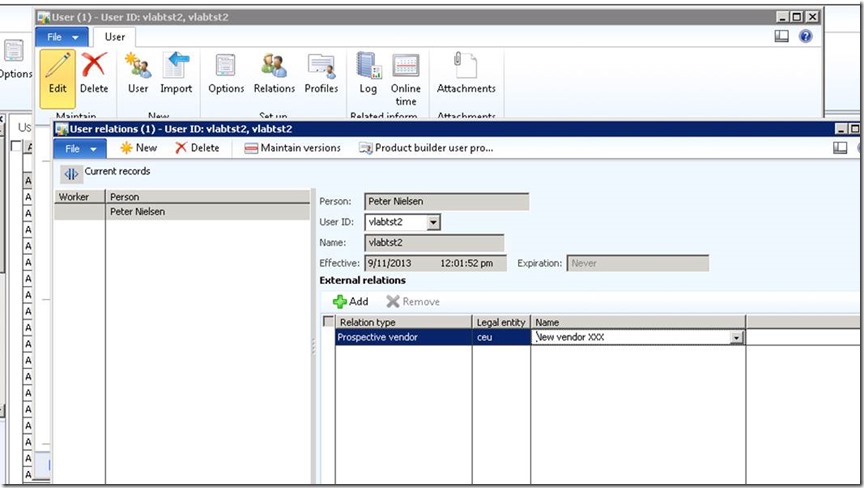Toggle the external relations header checkbox
The image size is (864, 488).
[x=328, y=322]
